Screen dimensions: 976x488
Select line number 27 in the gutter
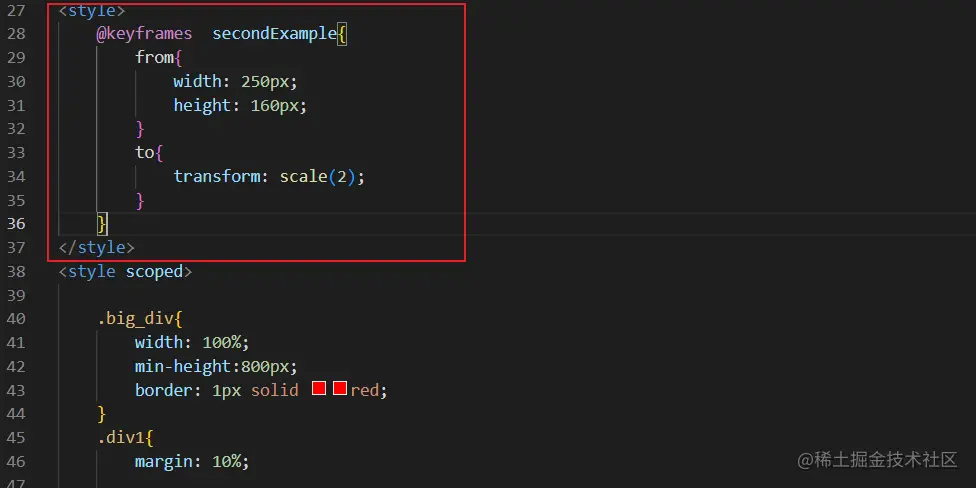17,10
